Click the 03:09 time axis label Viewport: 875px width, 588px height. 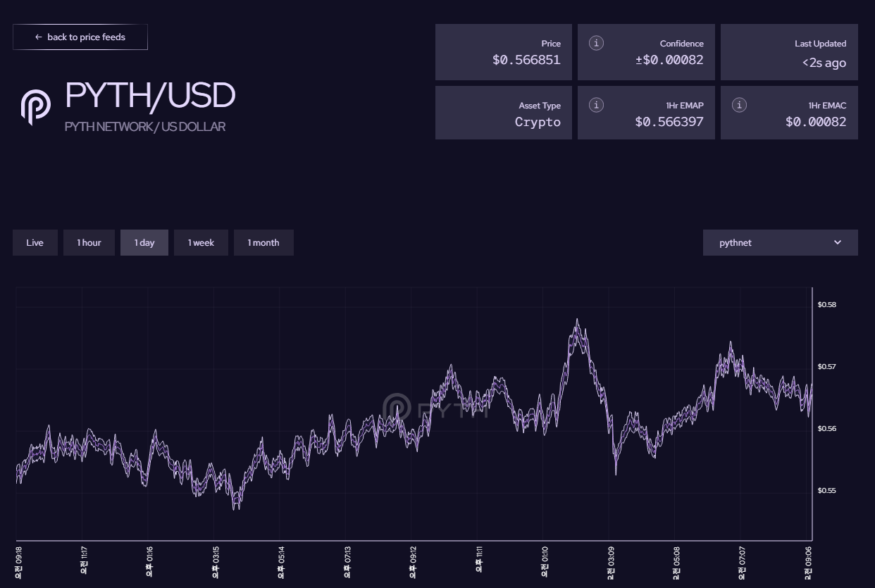610,563
